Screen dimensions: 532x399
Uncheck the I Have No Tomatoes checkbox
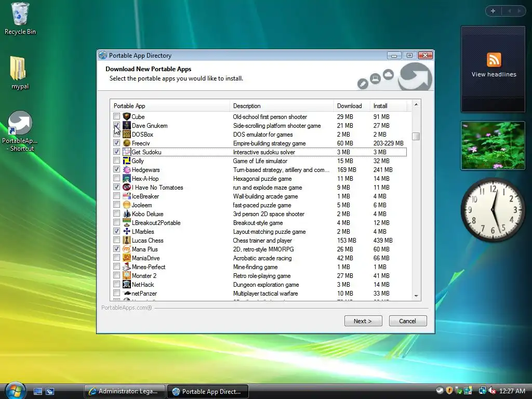click(x=116, y=187)
